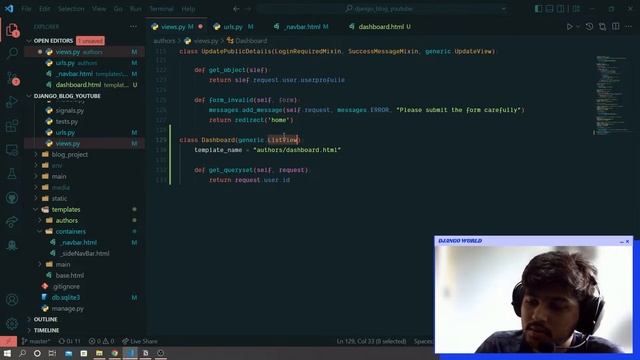The height and width of the screenshot is (360, 640).
Task: Open the File menu
Action: coord(26,9)
